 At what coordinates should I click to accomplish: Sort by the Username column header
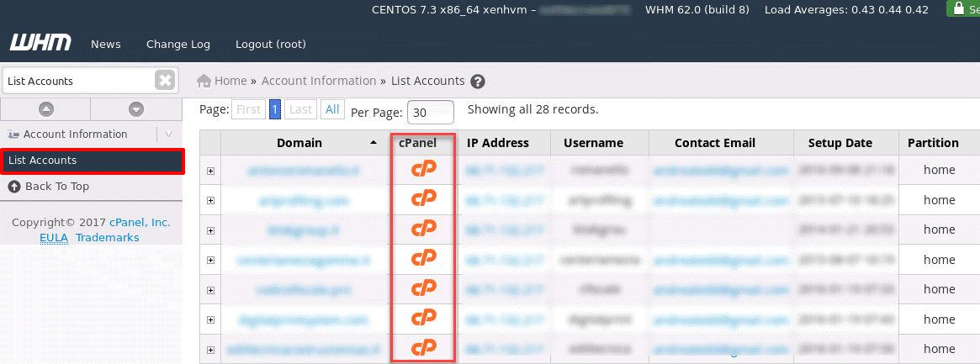[x=593, y=143]
